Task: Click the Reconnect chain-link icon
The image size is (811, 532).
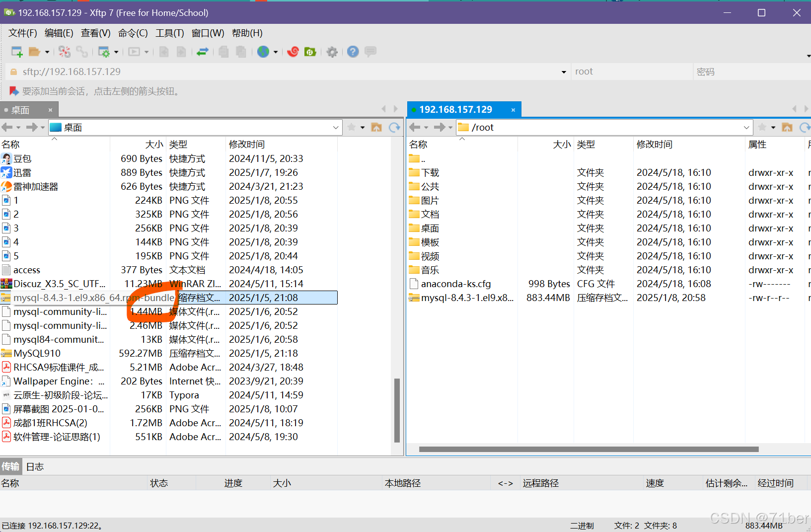Action: (82, 52)
